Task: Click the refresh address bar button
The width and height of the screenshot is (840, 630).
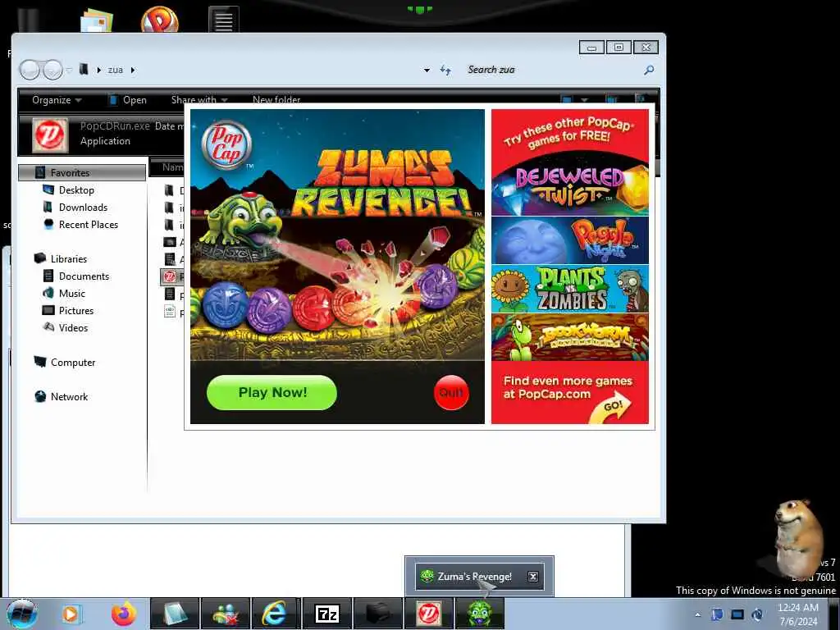Action: pyautogui.click(x=445, y=71)
